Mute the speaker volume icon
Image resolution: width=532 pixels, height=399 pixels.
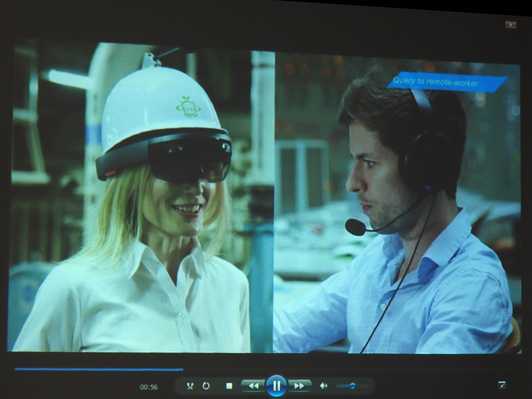click(x=323, y=386)
